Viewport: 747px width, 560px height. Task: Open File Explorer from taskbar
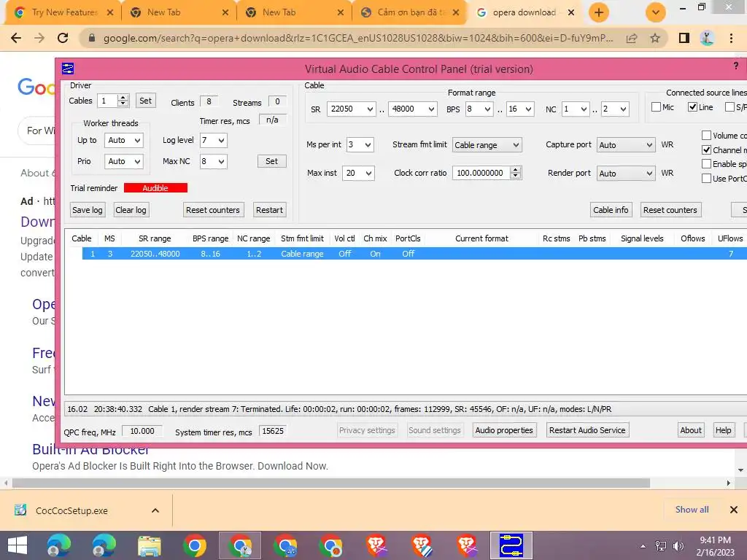coord(149,545)
